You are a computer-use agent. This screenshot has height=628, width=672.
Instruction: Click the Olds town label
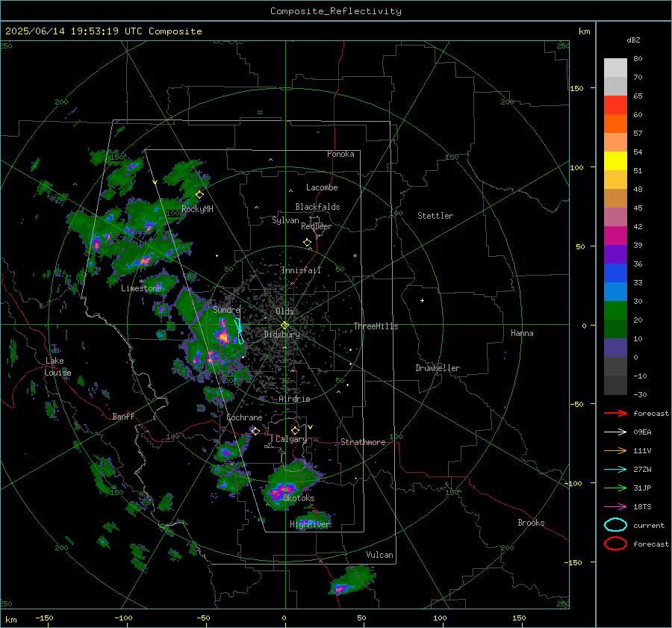(284, 311)
